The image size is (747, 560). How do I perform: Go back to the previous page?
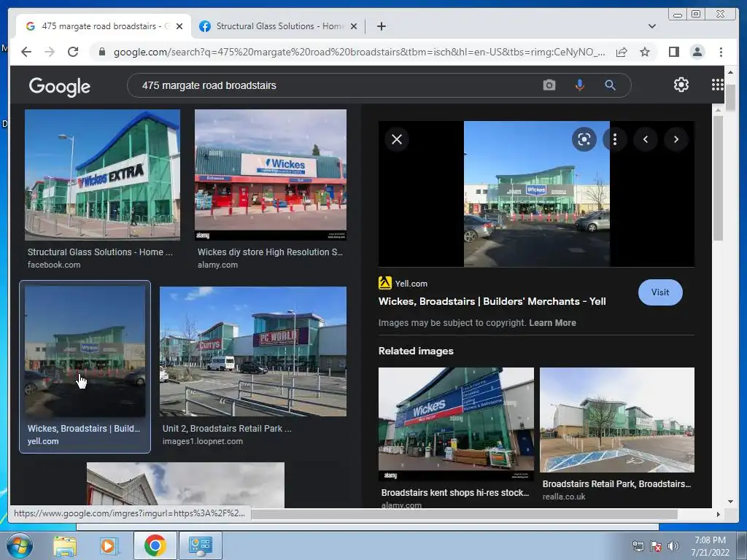[x=26, y=52]
